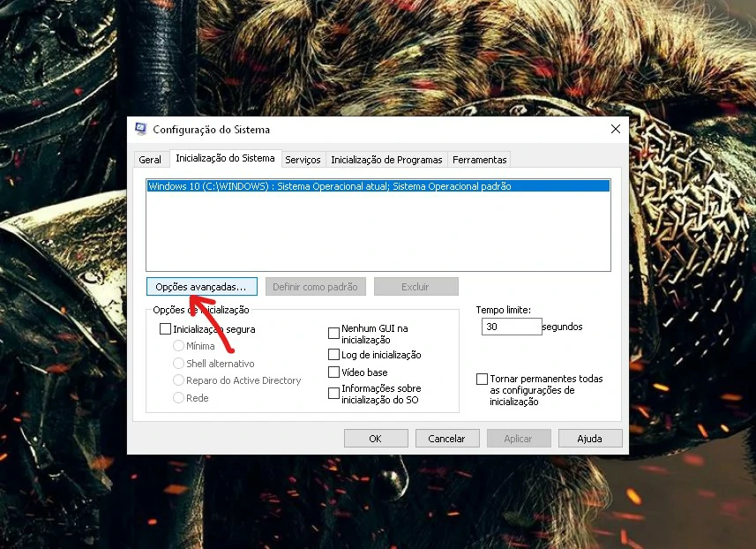Close the Configuração do Sistema dialog
Image resolution: width=756 pixels, height=549 pixels.
[615, 129]
